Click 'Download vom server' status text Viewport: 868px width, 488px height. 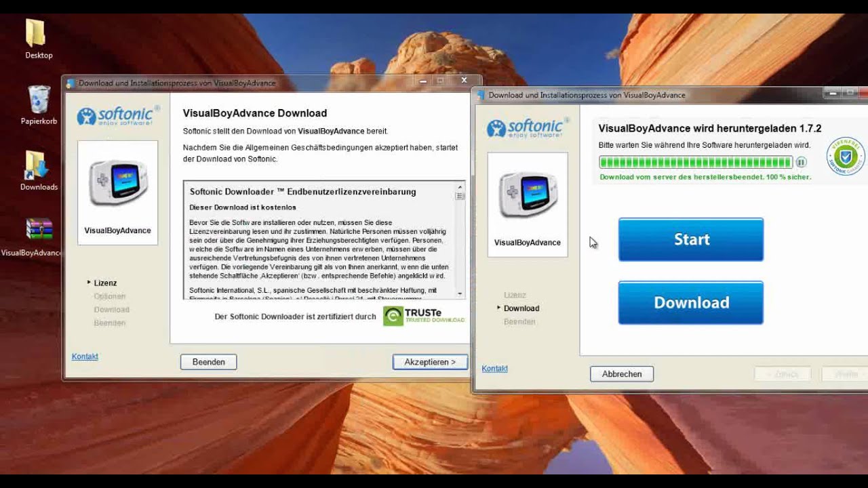705,177
